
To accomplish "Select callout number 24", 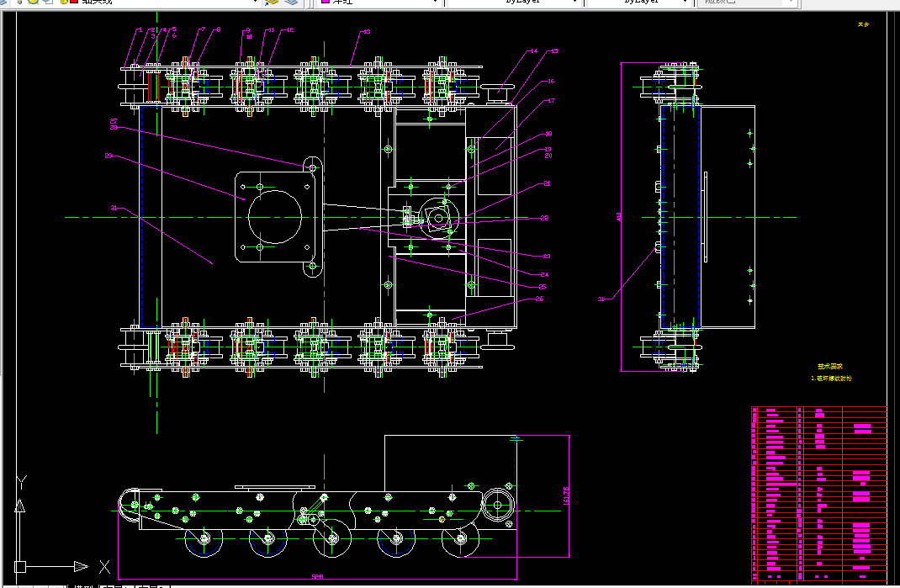I will 544,274.
